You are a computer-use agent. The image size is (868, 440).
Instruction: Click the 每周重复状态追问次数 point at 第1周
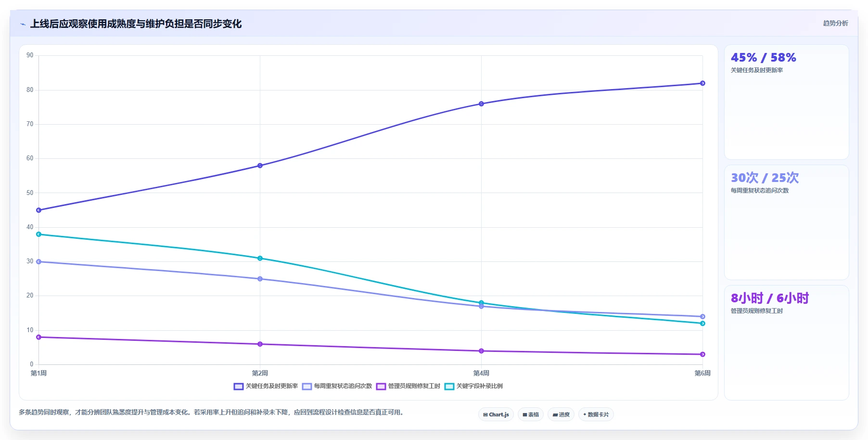tap(39, 262)
